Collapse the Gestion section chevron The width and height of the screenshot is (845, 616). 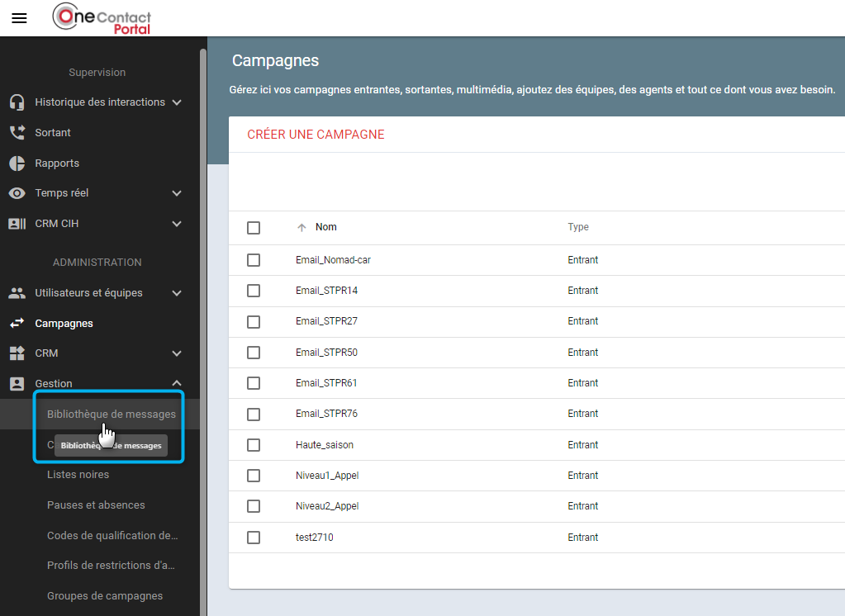[x=177, y=383]
